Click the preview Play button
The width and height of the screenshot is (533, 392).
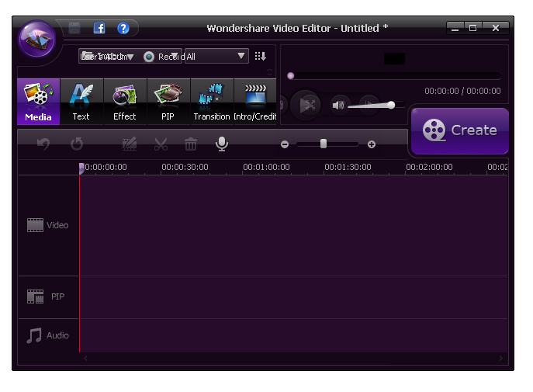click(x=306, y=105)
